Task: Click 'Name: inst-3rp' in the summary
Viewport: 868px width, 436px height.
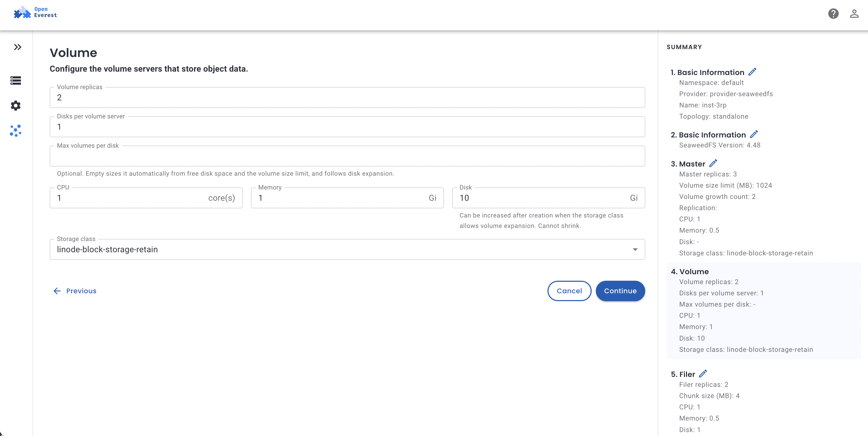Action: click(703, 105)
